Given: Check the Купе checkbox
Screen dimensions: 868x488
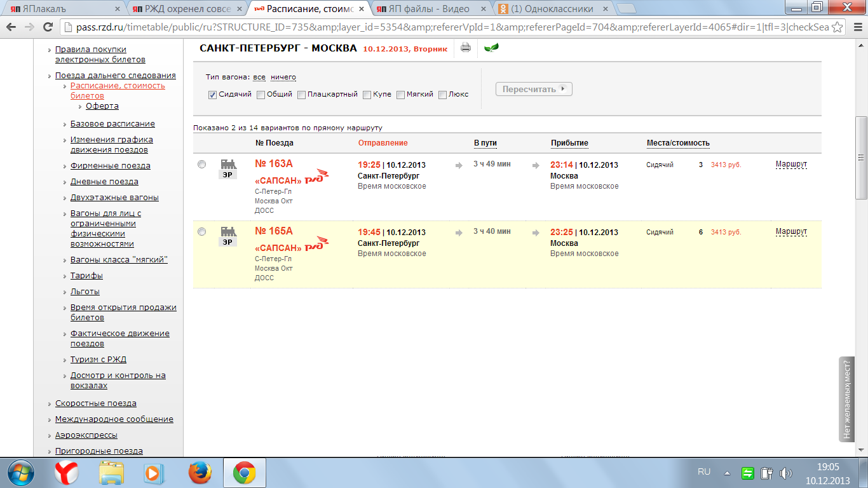Looking at the screenshot, I should pos(367,95).
